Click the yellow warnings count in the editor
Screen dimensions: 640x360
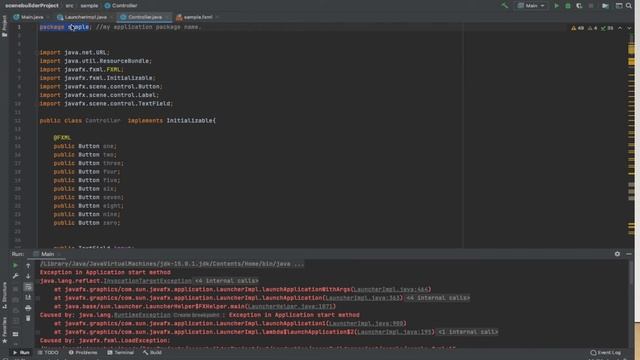pyautogui.click(x=578, y=28)
